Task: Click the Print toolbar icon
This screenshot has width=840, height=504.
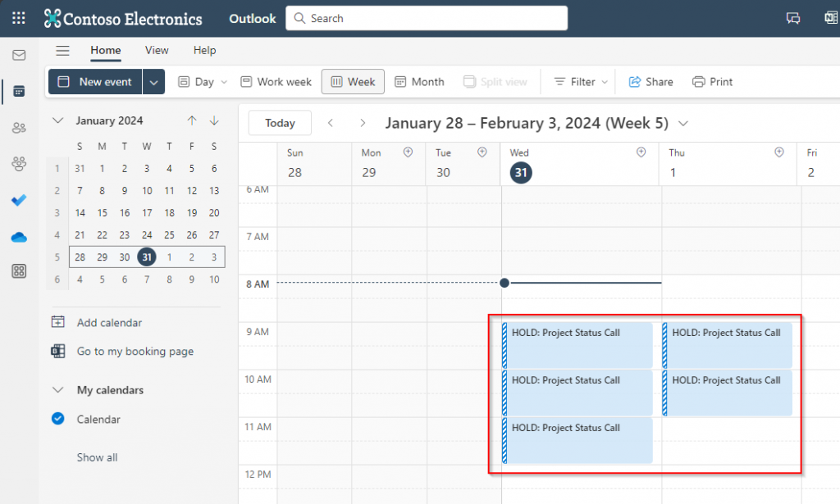Action: [712, 82]
